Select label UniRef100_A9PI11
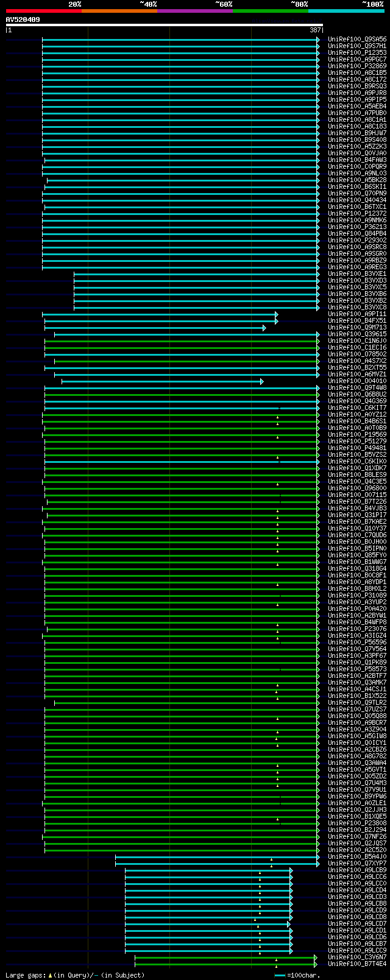Image resolution: width=390 pixels, height=980 pixels. (x=357, y=314)
